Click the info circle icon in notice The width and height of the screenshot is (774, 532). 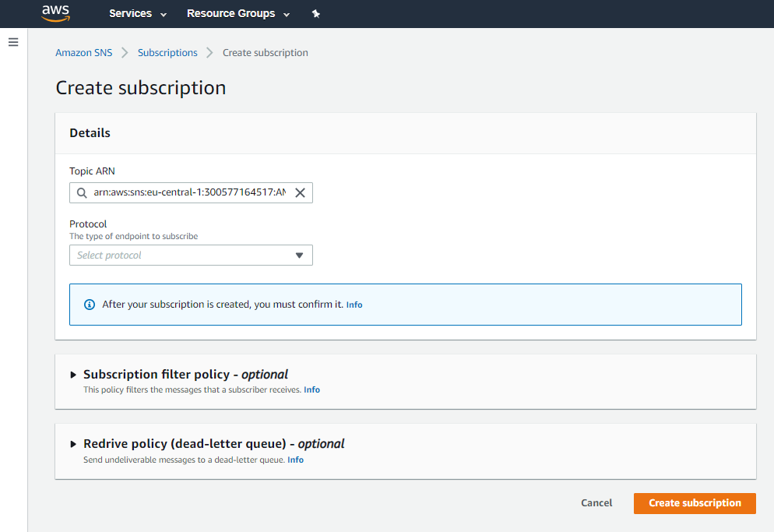89,305
